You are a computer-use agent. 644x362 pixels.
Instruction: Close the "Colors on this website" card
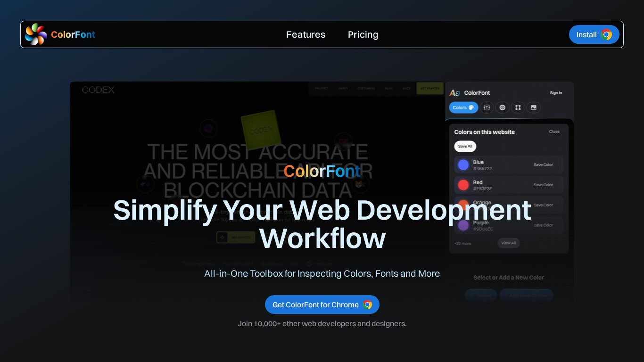pos(554,132)
